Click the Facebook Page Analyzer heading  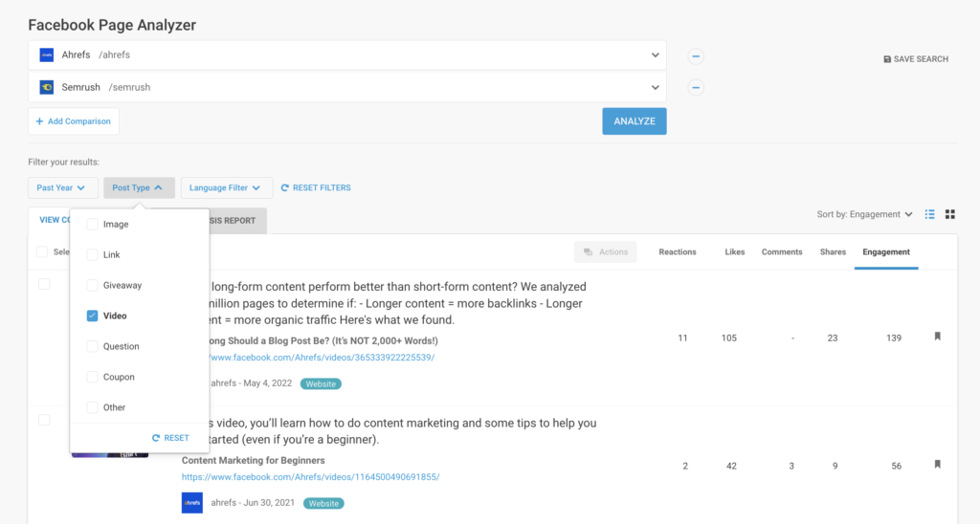[112, 25]
